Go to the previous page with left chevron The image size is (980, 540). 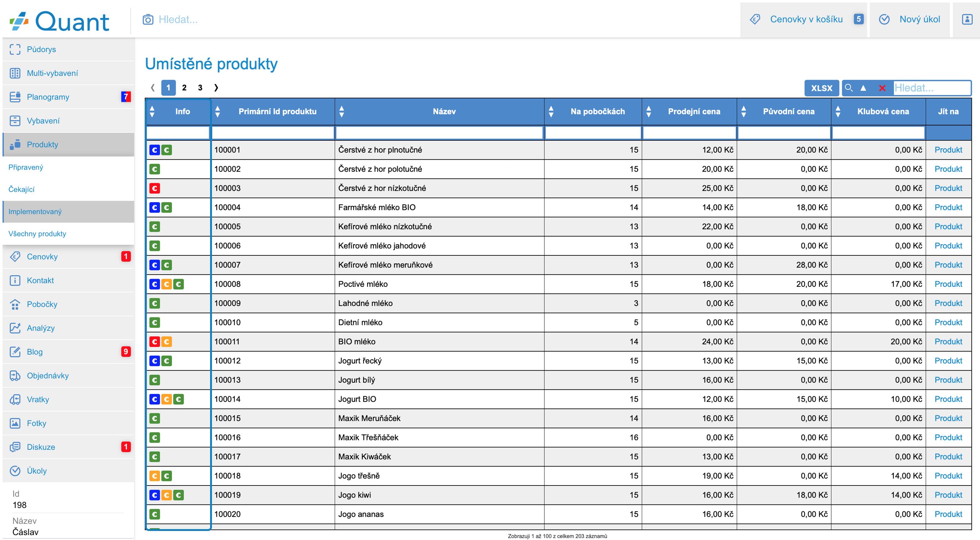coord(152,88)
